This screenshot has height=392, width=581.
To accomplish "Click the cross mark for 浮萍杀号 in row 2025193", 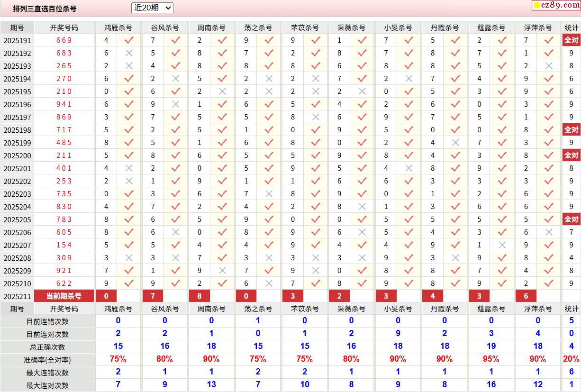I will tap(549, 66).
